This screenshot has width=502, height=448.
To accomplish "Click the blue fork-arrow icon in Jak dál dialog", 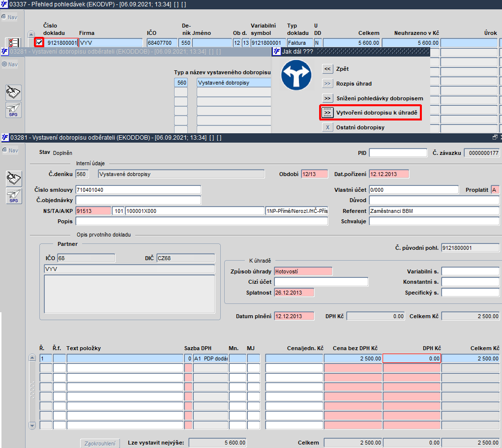I will click(x=296, y=75).
